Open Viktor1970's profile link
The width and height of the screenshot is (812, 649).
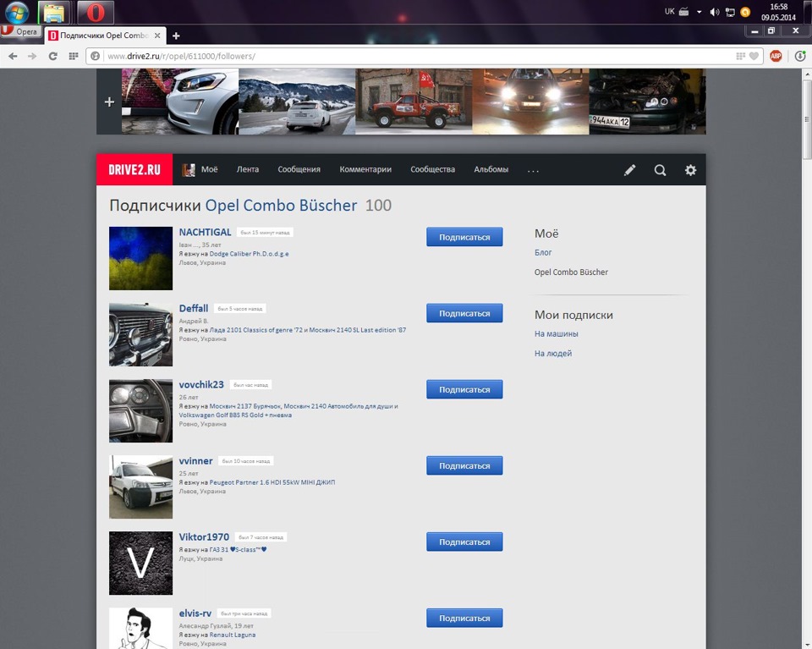click(x=204, y=536)
